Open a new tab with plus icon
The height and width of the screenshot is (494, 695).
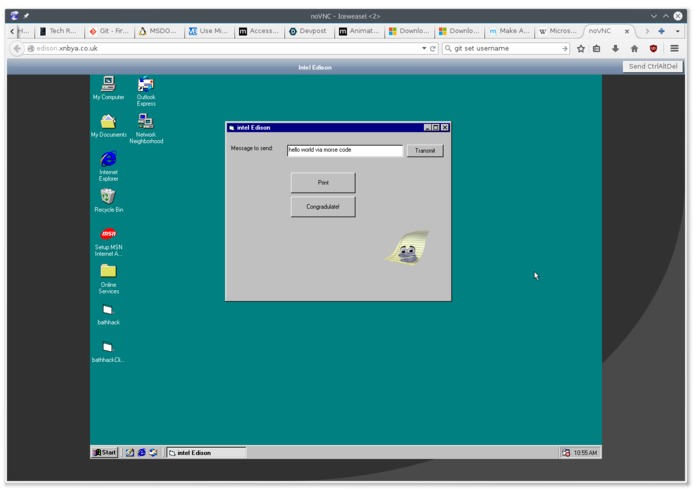pos(661,31)
